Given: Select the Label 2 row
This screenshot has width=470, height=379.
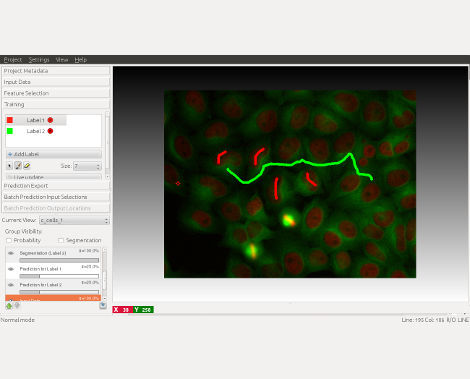Looking at the screenshot, I should tap(36, 131).
